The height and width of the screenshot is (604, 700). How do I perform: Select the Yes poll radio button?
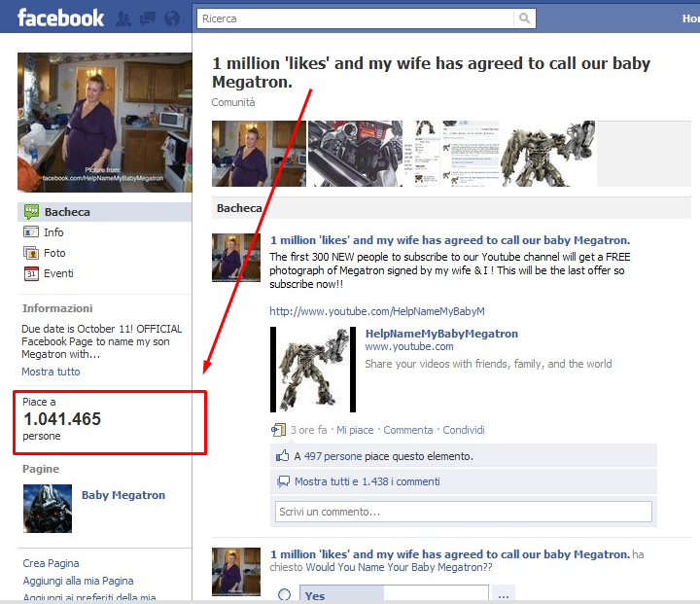[x=284, y=594]
